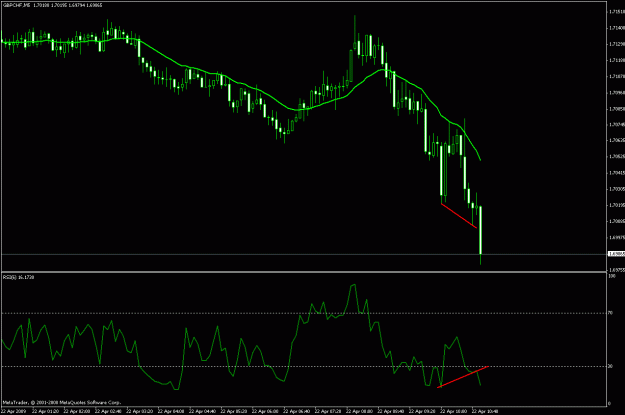Click the RSI 30 level label
The image size is (625, 415).
pos(610,366)
